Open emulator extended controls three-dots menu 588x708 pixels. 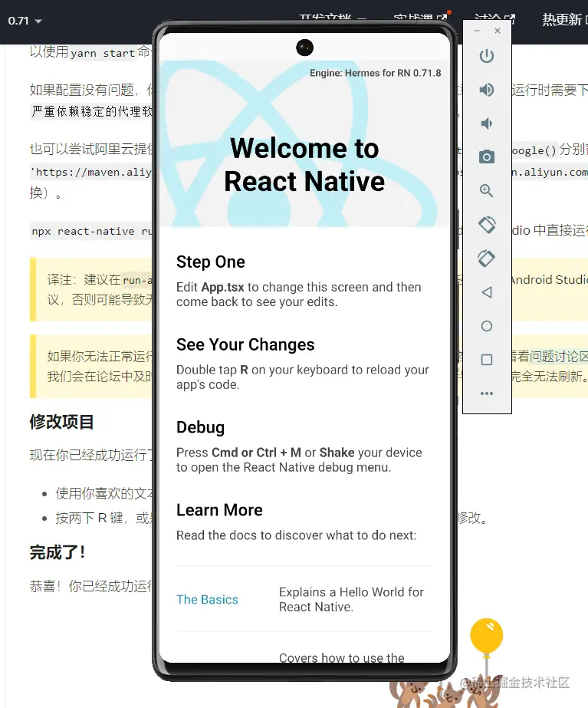(x=487, y=394)
